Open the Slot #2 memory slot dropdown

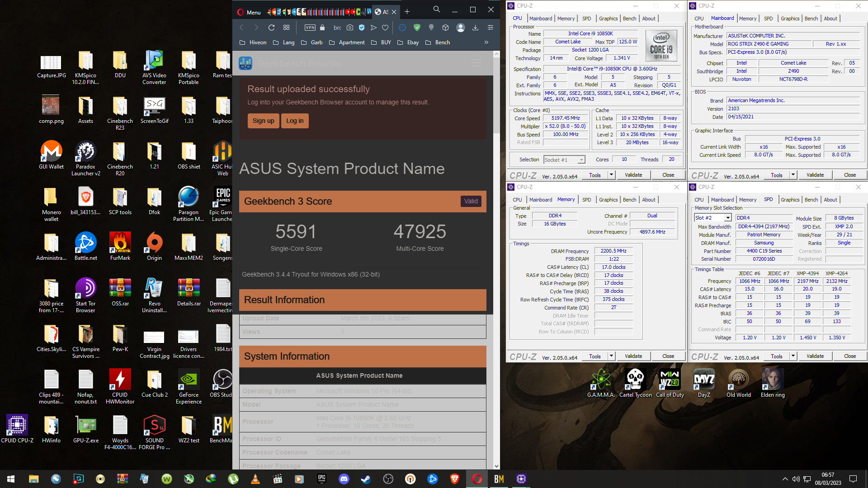(713, 218)
